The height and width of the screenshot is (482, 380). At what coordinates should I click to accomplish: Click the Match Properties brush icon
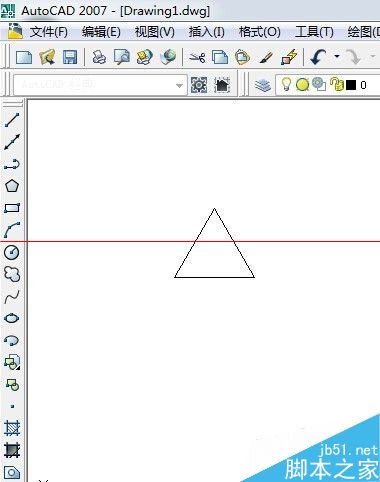[x=266, y=57]
